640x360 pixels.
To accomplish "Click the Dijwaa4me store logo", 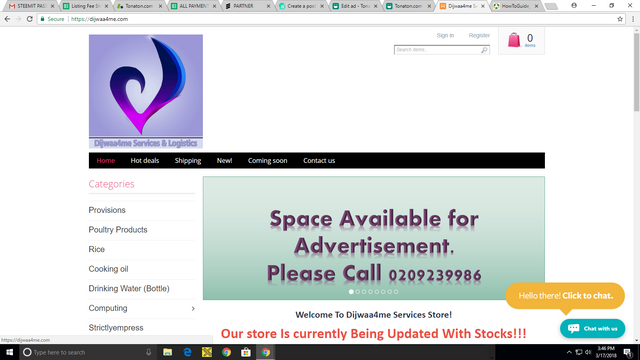I will [x=146, y=91].
